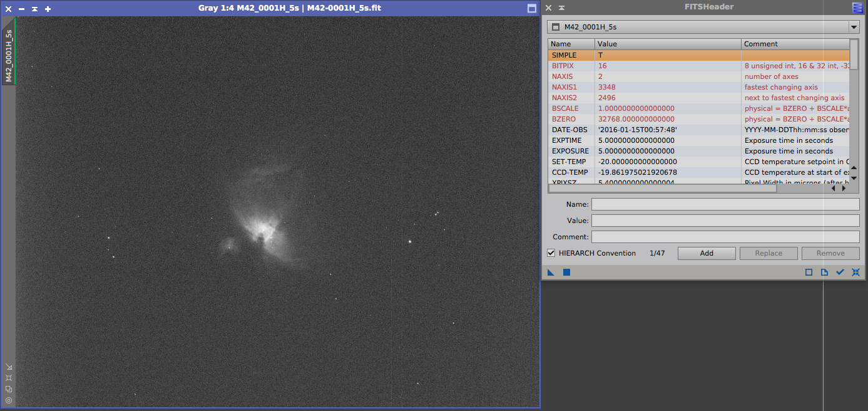Click the keyword table horizontal scrollbar
868x411 pixels.
[662, 188]
